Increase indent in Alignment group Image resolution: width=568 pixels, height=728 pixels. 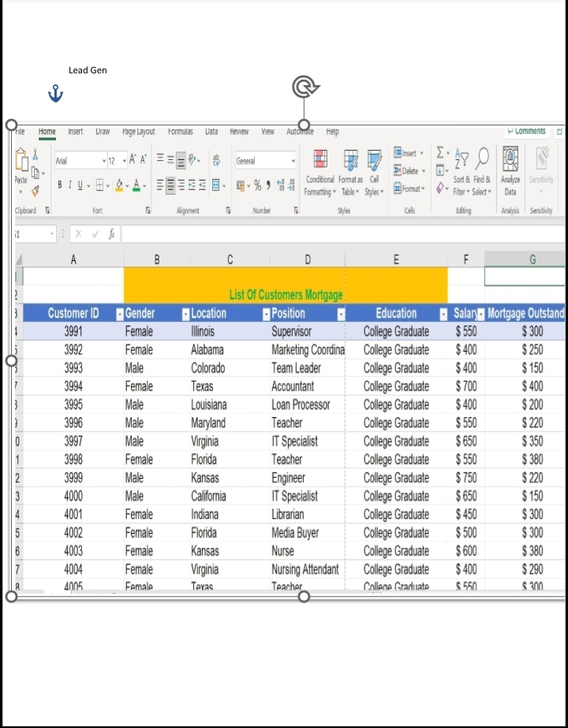tap(203, 185)
